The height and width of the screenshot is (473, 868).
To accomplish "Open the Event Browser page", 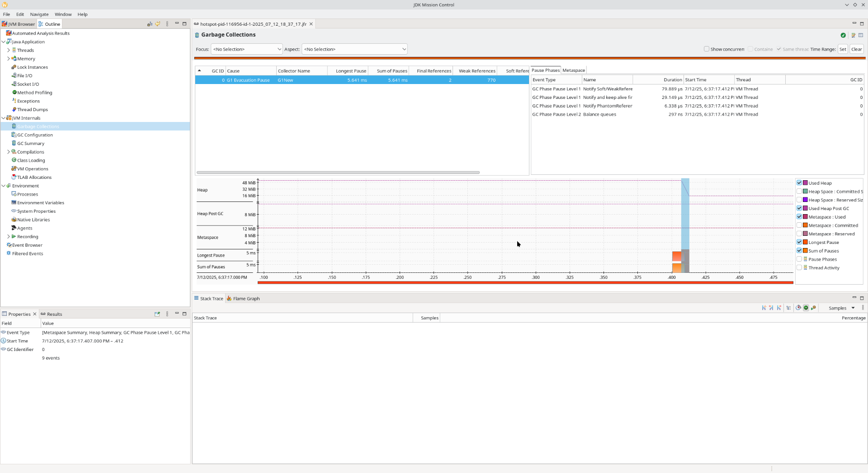I will coord(27,245).
